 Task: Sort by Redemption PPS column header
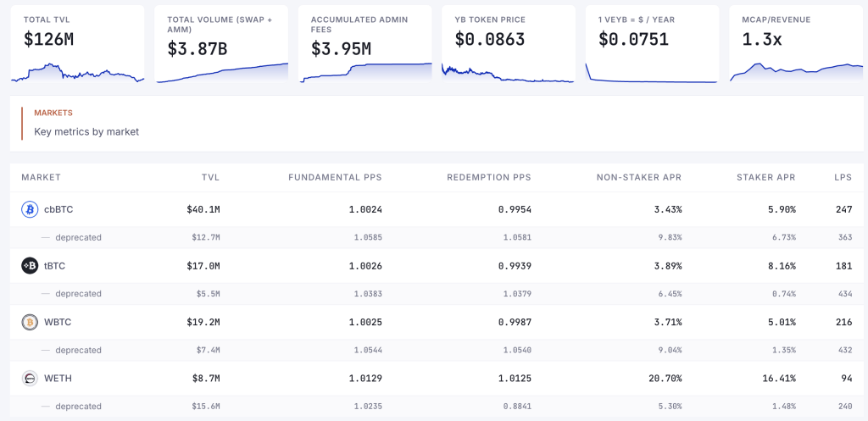(x=489, y=178)
